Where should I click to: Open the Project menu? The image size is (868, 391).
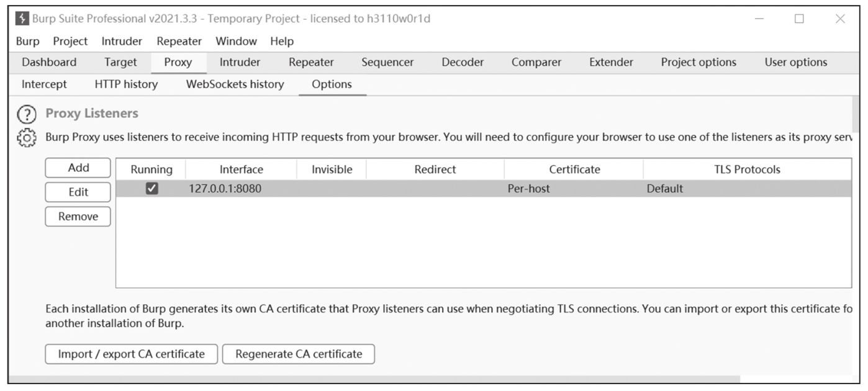[70, 42]
